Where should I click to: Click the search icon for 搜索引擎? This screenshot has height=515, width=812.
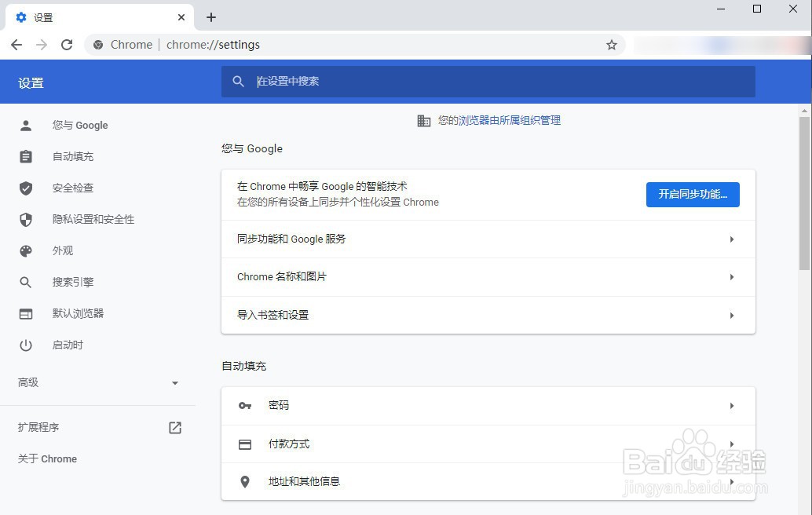pyautogui.click(x=26, y=282)
